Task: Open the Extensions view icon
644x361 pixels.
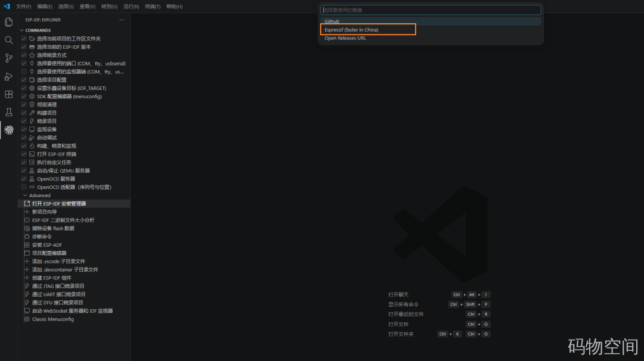Action: (x=8, y=94)
